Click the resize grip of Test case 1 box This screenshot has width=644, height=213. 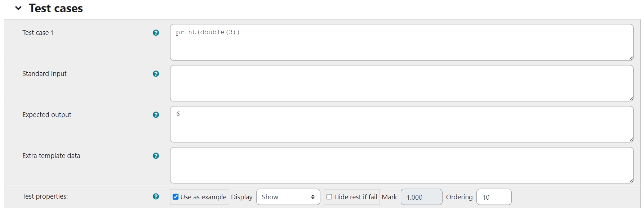click(631, 58)
